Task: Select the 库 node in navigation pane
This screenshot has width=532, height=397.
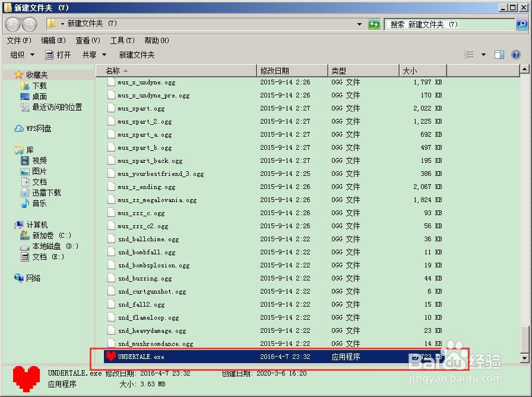Action: tap(30, 150)
